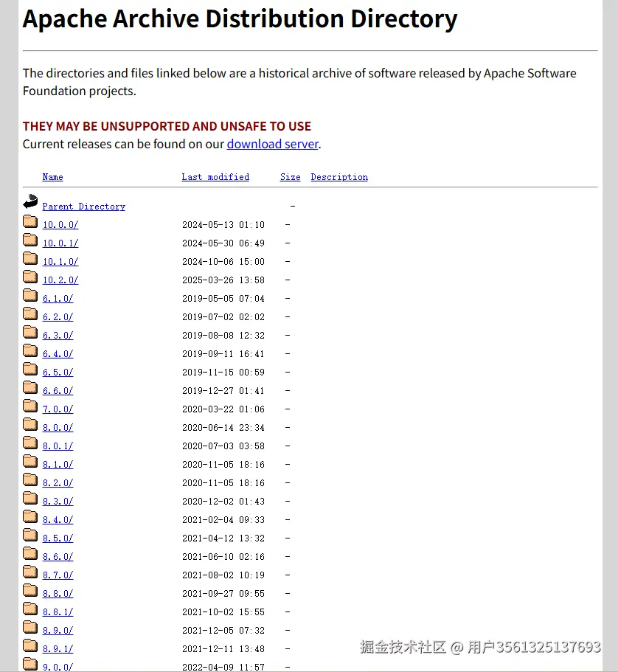618x672 pixels.
Task: Sort listing by Size column header
Action: 290,177
